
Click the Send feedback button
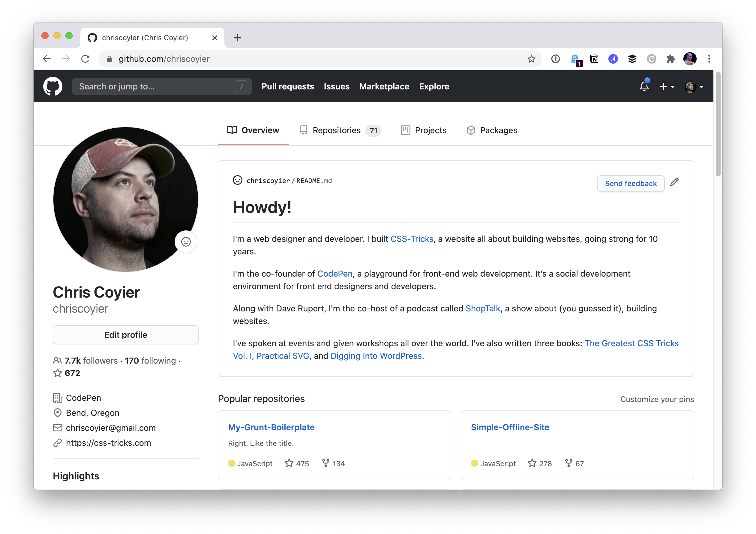point(630,183)
